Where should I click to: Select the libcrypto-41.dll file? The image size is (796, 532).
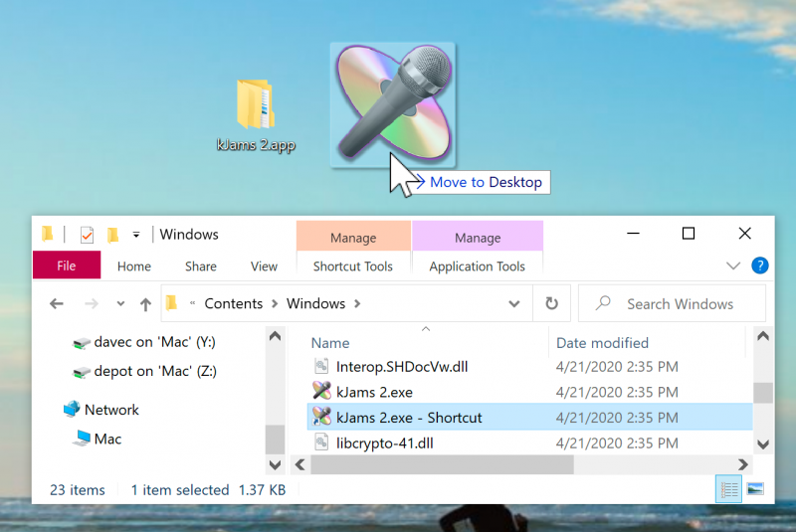[x=529, y=443]
